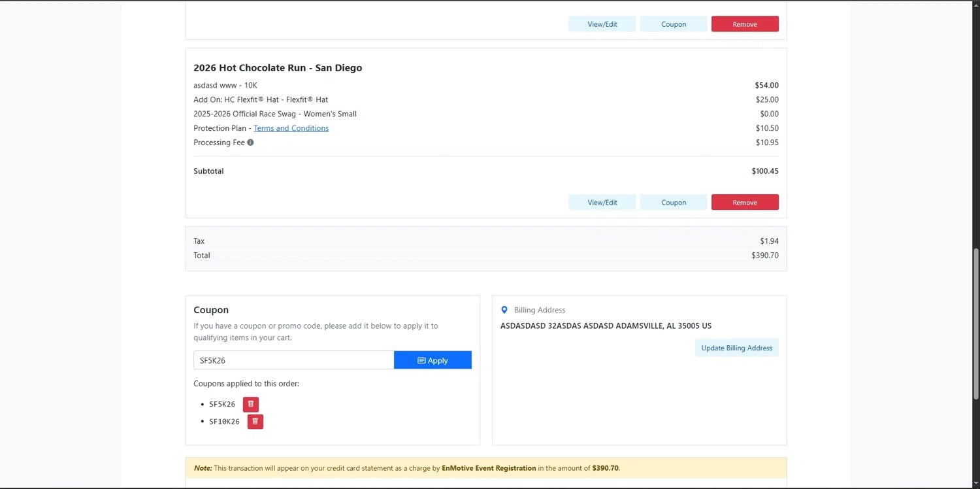The image size is (980, 489).
Task: Select the 'Subtotal' label
Action: point(208,171)
